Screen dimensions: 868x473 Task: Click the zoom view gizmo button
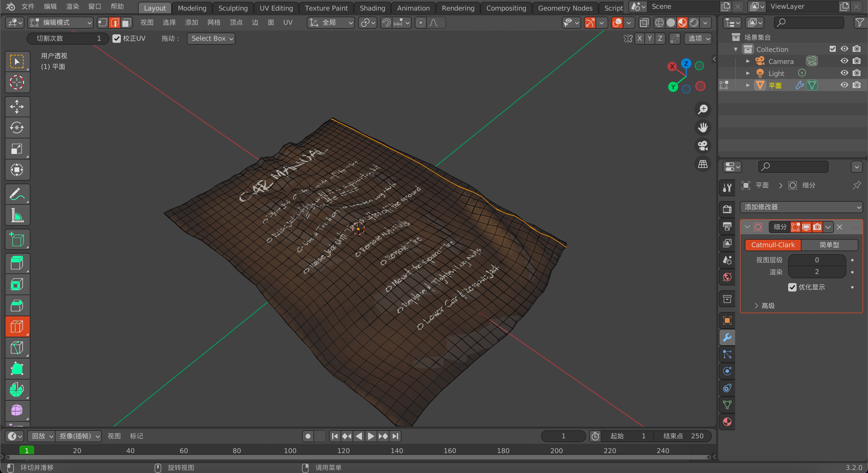pyautogui.click(x=703, y=109)
